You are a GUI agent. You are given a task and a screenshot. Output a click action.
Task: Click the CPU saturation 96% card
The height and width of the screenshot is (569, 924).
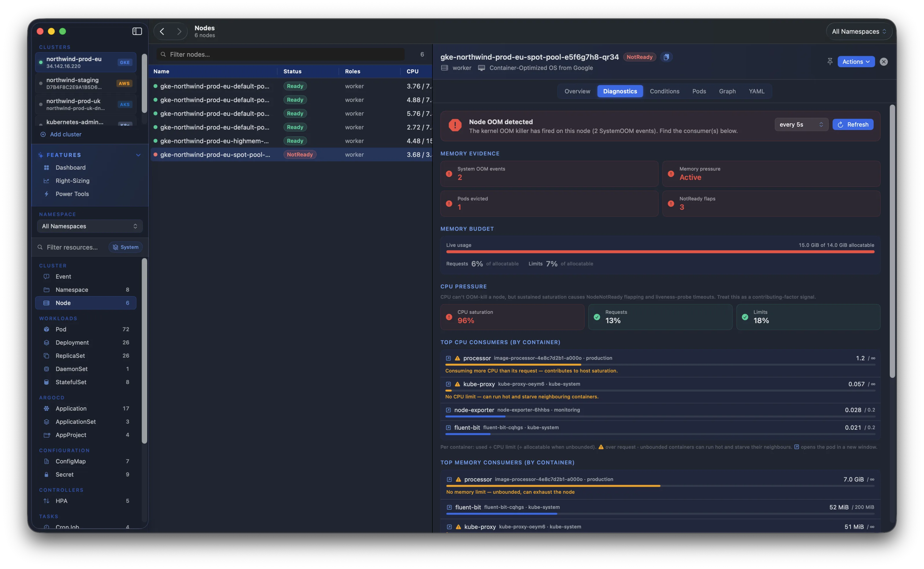pos(512,317)
